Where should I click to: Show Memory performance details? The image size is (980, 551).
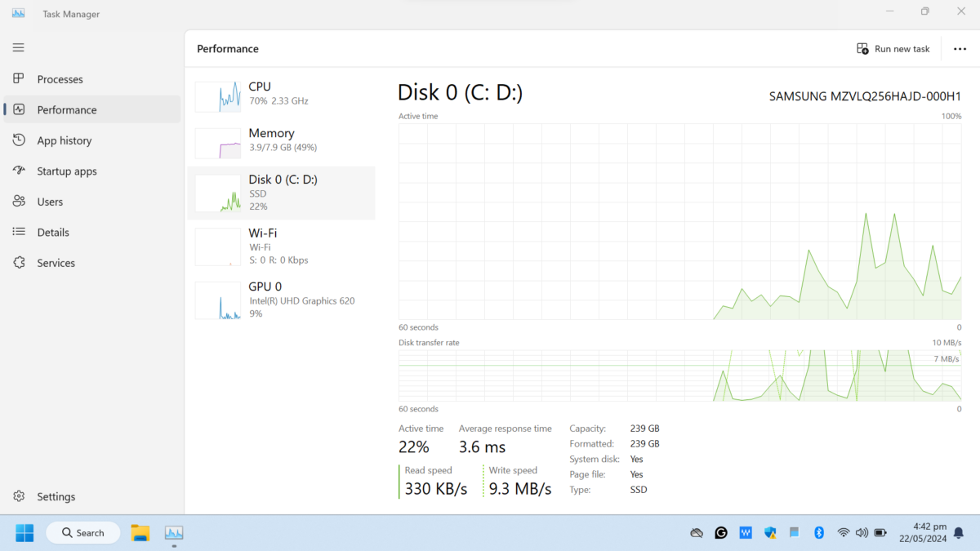(x=282, y=140)
